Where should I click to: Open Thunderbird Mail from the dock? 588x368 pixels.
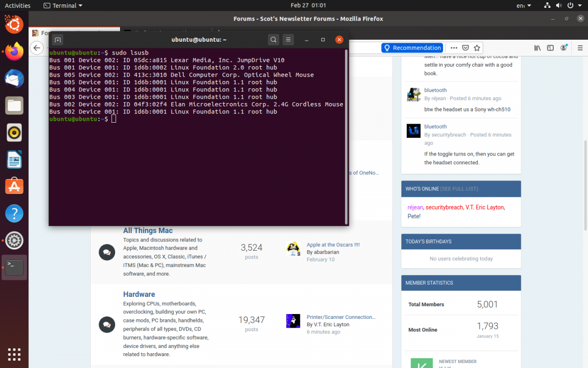(x=14, y=79)
